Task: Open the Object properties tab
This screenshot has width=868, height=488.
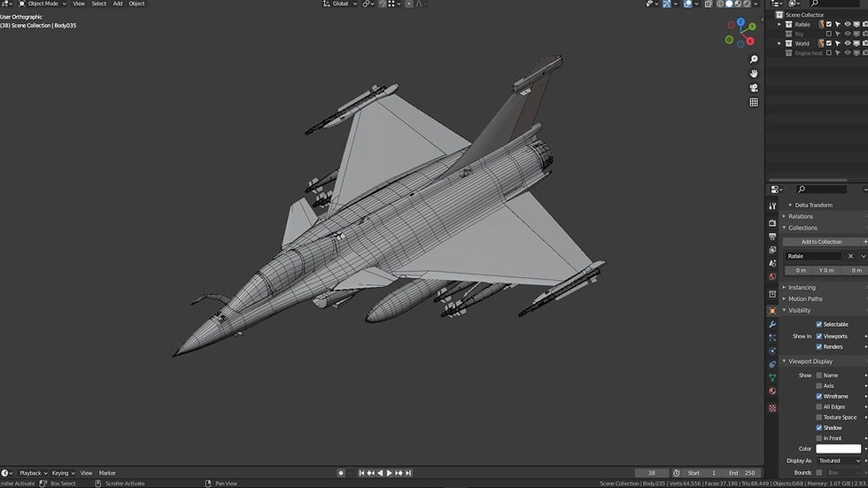Action: [x=772, y=311]
